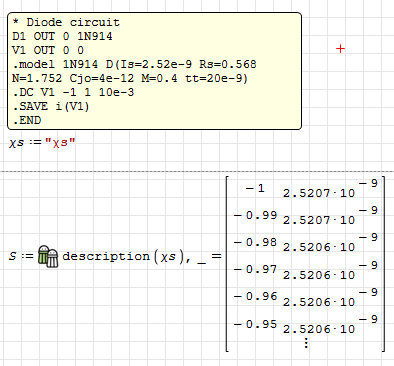Click the vertical ellipsis below the matrix

pyautogui.click(x=306, y=343)
